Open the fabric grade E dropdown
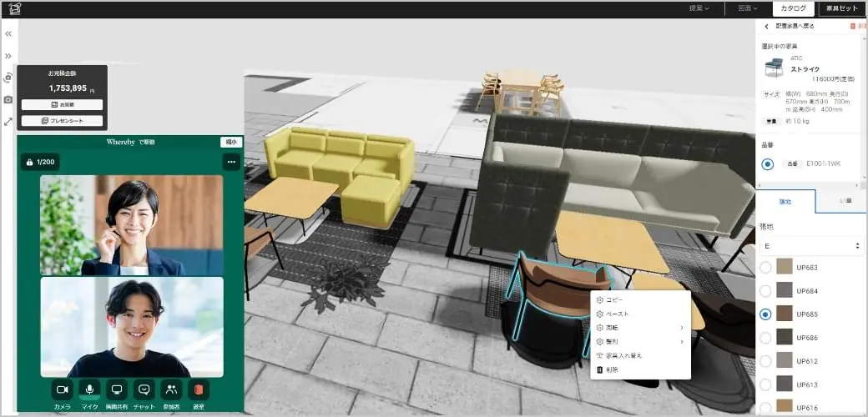This screenshot has height=417, width=868. click(811, 245)
